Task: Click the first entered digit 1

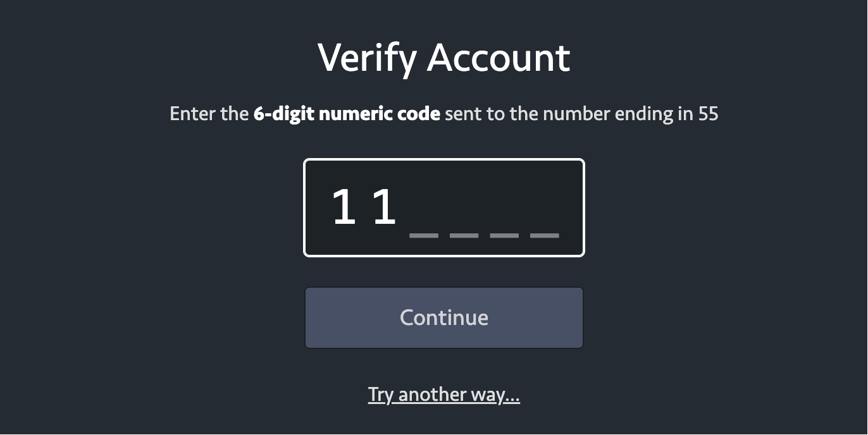Action: click(344, 207)
